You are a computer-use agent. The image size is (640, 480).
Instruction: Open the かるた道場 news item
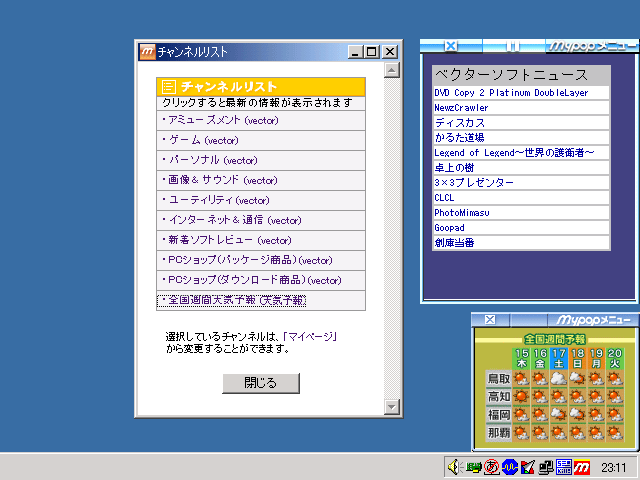(521, 138)
